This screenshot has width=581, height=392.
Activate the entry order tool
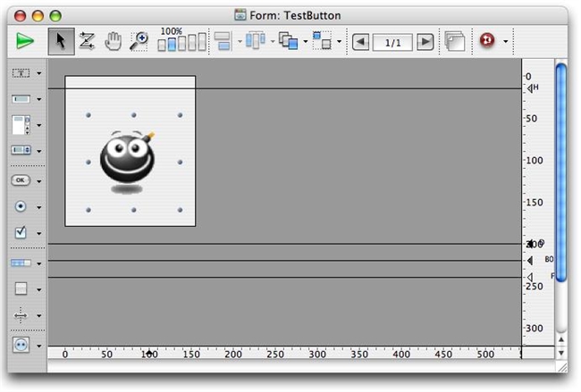coord(87,41)
